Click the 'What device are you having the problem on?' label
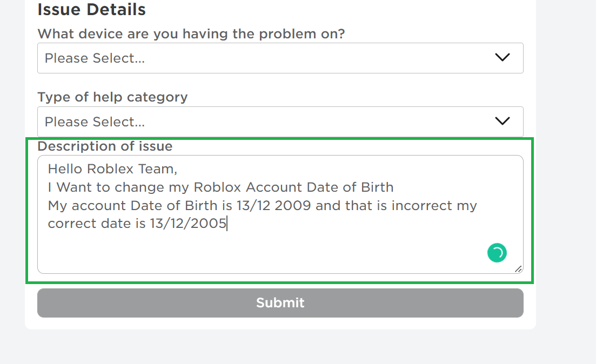Image resolution: width=596 pixels, height=364 pixels. click(x=191, y=34)
